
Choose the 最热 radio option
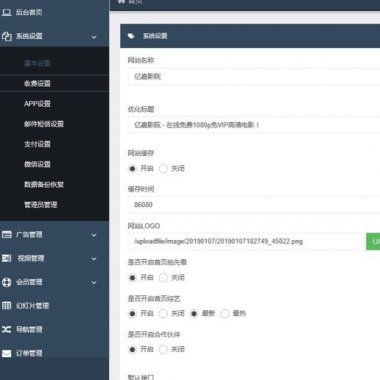click(x=225, y=313)
